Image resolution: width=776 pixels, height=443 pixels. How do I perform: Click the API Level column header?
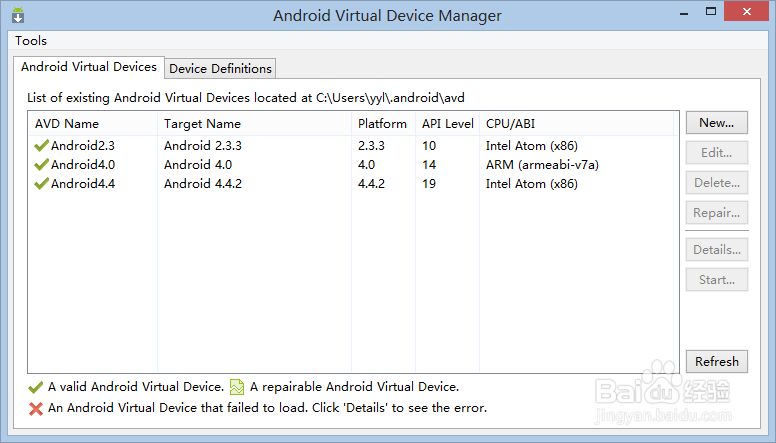coord(447,124)
